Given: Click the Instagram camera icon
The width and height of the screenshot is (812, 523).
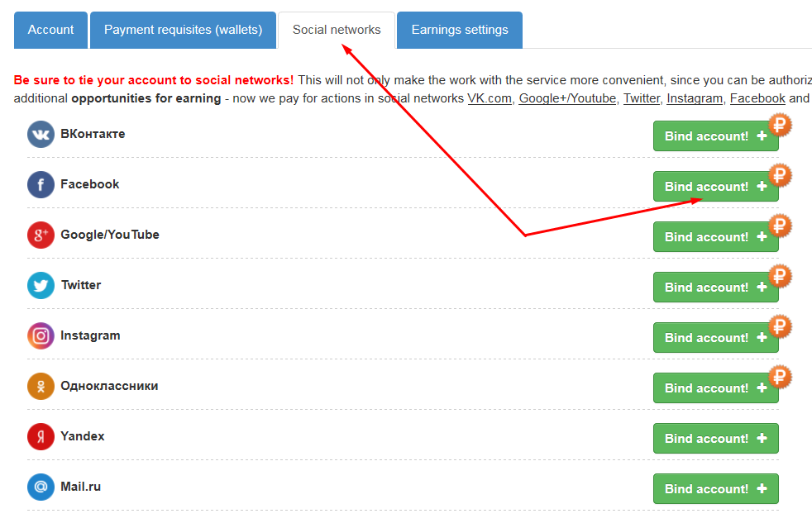Looking at the screenshot, I should click(41, 335).
